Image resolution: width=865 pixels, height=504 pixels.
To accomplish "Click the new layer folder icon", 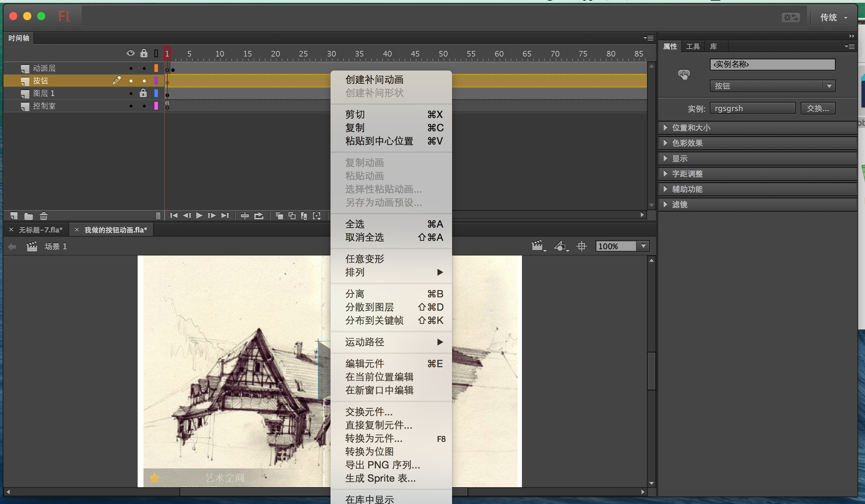I will click(x=28, y=216).
